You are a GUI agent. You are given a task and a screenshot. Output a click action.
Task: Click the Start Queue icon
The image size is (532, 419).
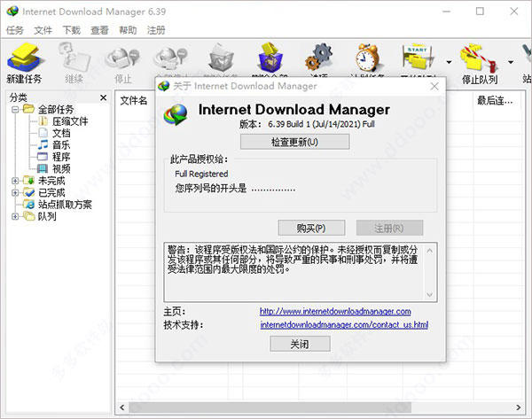(418, 57)
